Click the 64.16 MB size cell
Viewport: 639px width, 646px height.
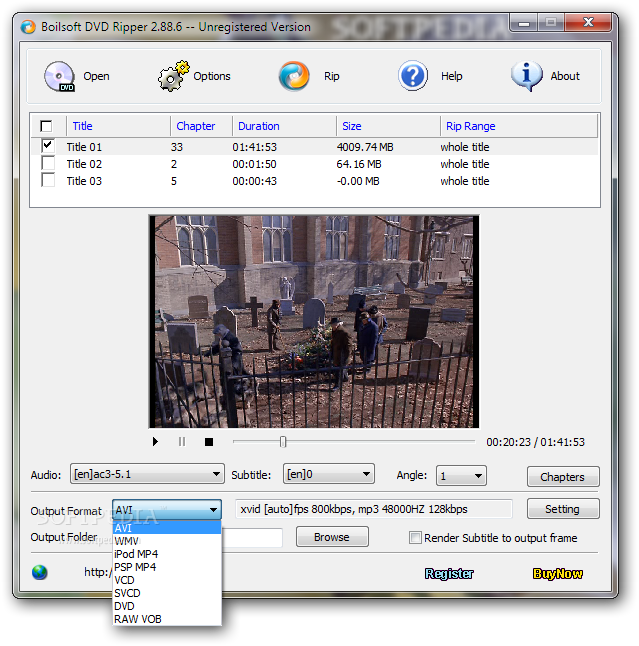click(x=359, y=164)
